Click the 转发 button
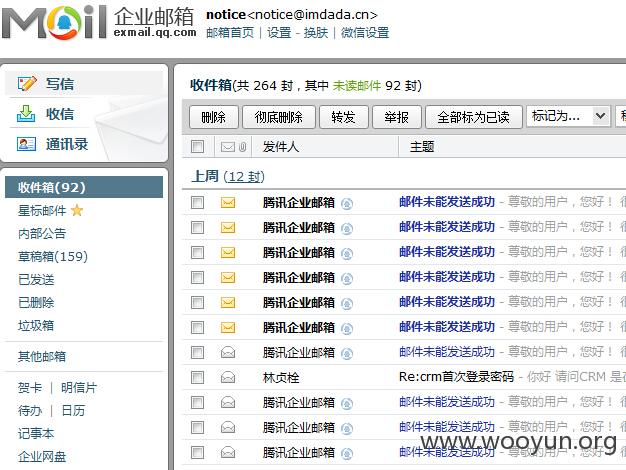Image resolution: width=626 pixels, height=470 pixels. click(x=343, y=117)
